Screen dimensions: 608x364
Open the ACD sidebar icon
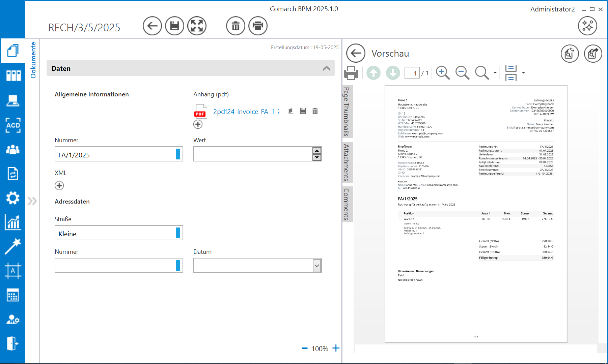tap(13, 125)
